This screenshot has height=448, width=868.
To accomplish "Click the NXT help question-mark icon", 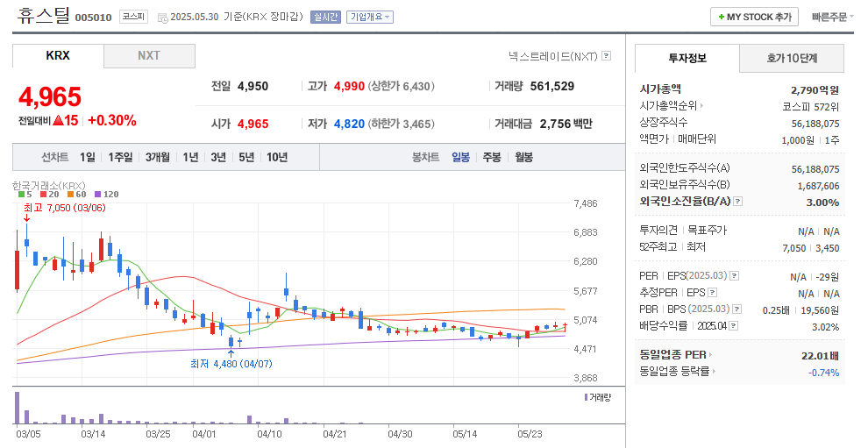I will point(606,56).
